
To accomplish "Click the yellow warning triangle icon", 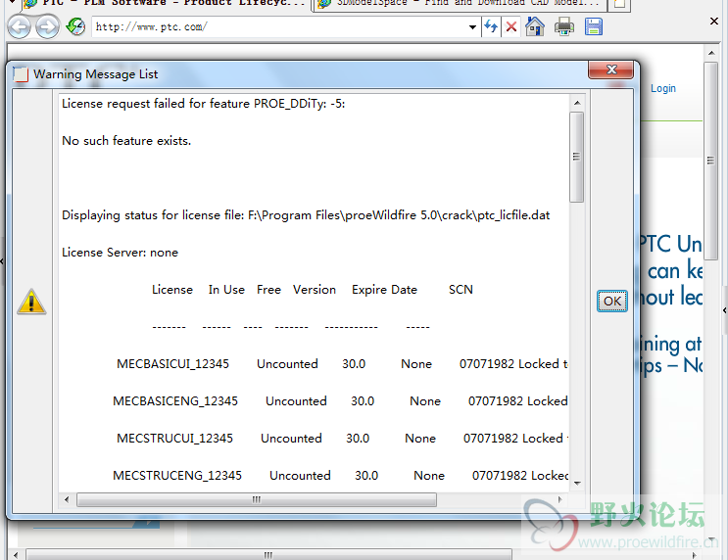I will click(x=31, y=302).
